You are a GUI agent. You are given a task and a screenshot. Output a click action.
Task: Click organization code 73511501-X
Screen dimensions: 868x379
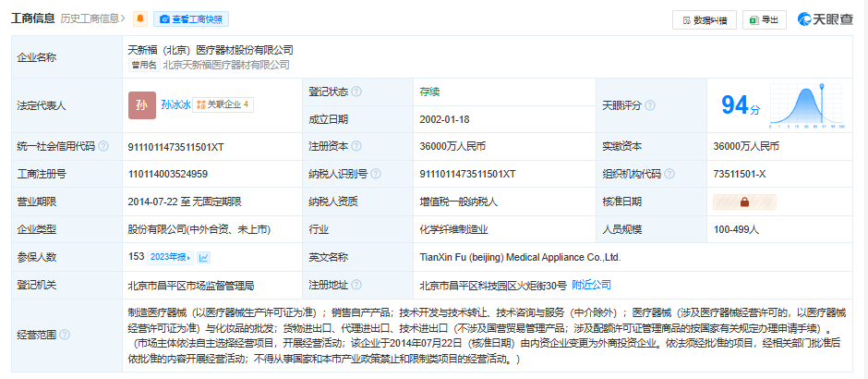[740, 175]
